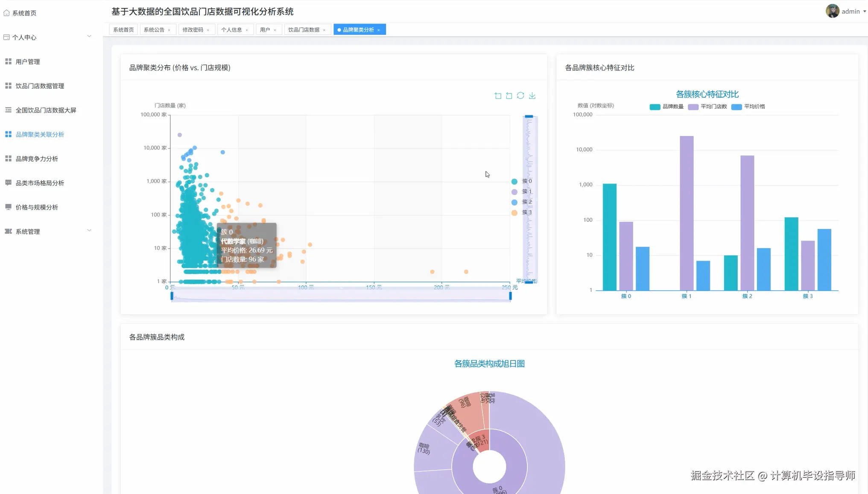Close the 系统公告 tab

pyautogui.click(x=169, y=30)
